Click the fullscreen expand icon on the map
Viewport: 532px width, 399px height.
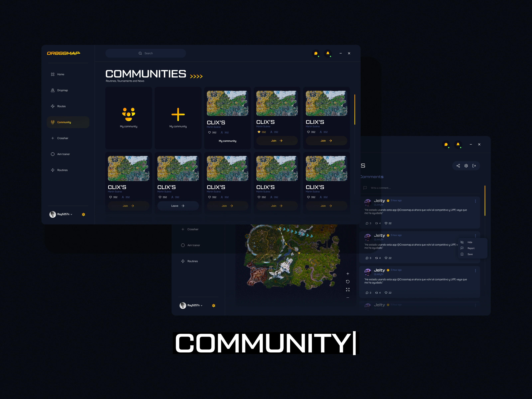(347, 290)
